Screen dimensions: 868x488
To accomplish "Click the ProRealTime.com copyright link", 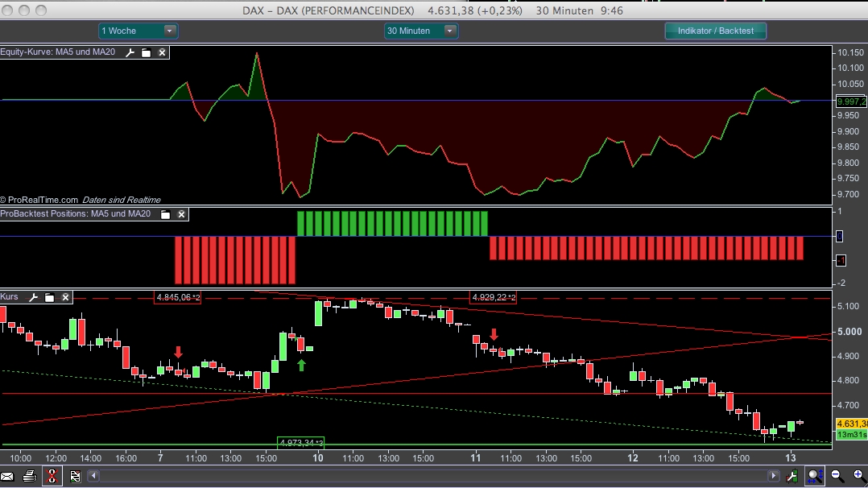I will coord(39,200).
